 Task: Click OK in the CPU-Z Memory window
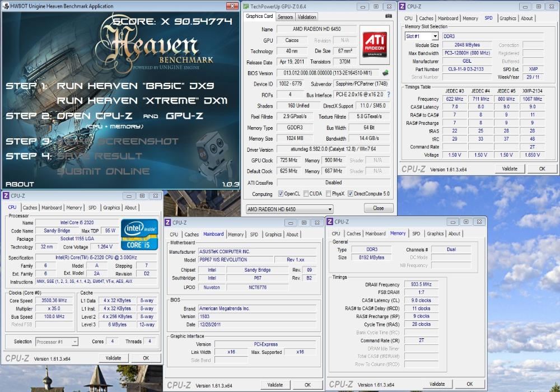pyautogui.click(x=470, y=384)
